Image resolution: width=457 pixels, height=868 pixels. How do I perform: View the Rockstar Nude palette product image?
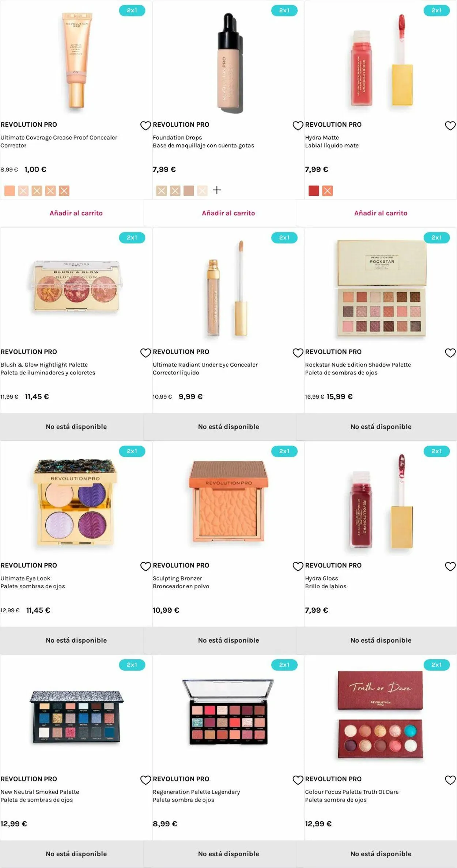click(x=381, y=289)
